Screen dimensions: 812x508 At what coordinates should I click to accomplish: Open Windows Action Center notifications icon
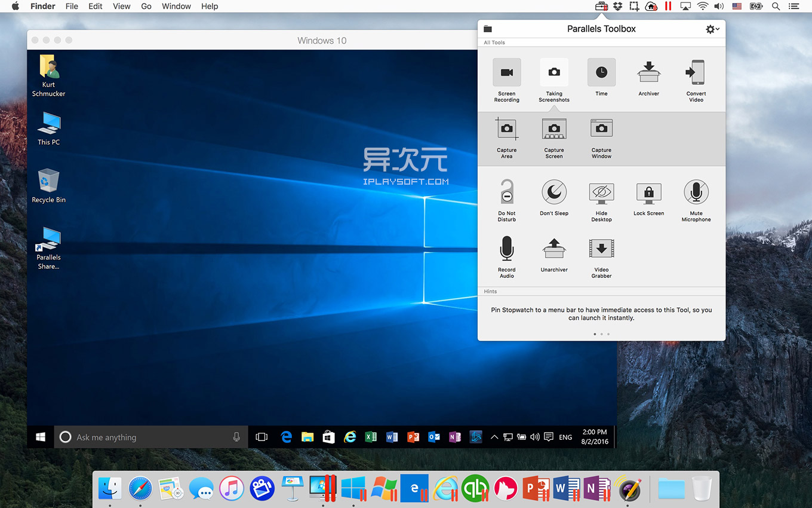[549, 437]
